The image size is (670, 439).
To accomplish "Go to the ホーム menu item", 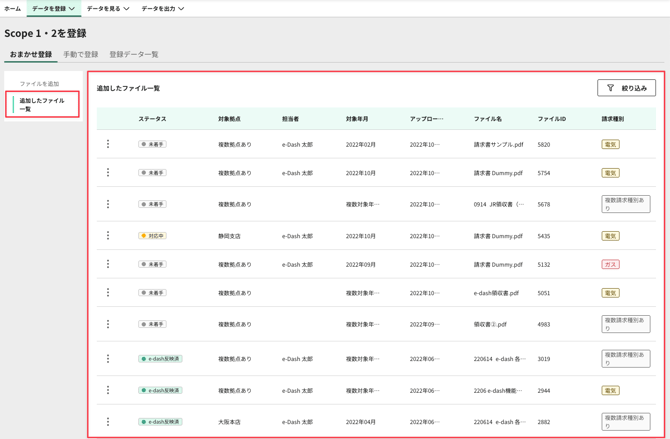I will coord(12,9).
